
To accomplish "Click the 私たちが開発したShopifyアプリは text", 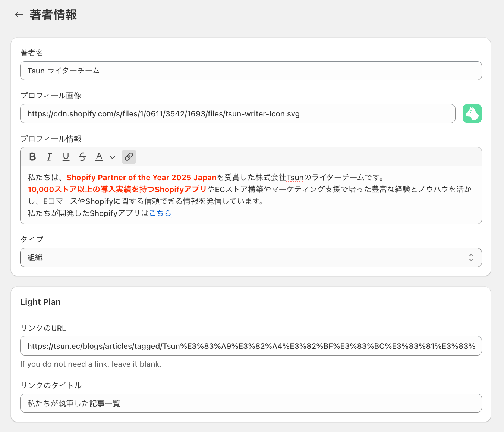I will point(88,213).
